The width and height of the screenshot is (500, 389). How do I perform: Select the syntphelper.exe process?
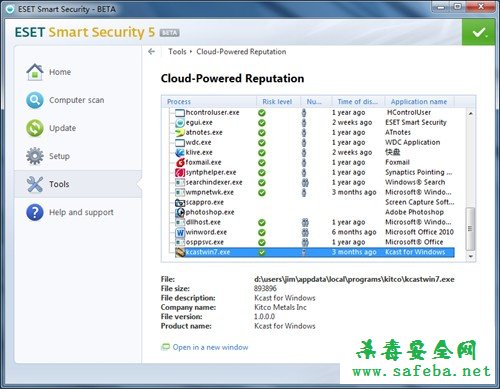pyautogui.click(x=314, y=172)
